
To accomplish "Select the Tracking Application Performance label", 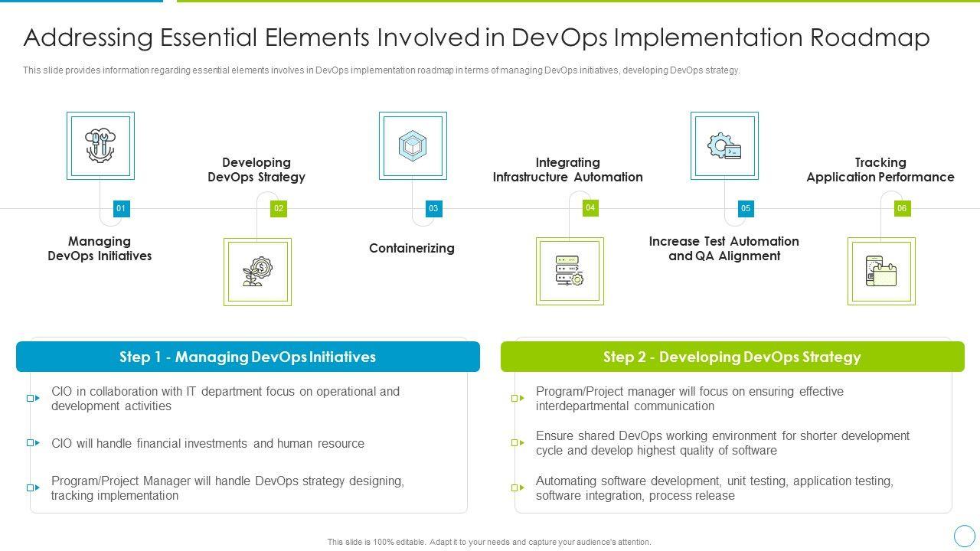I will pos(880,170).
